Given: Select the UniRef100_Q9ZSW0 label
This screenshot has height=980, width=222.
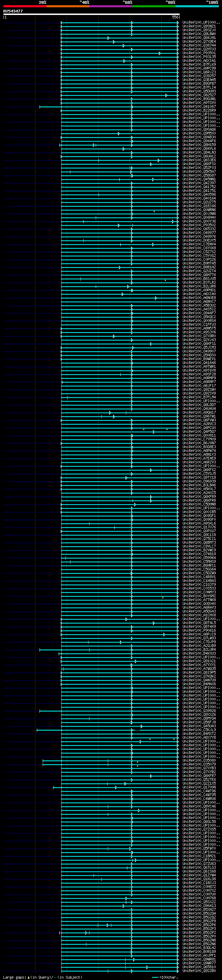Looking at the screenshot, I should tap(199, 389).
